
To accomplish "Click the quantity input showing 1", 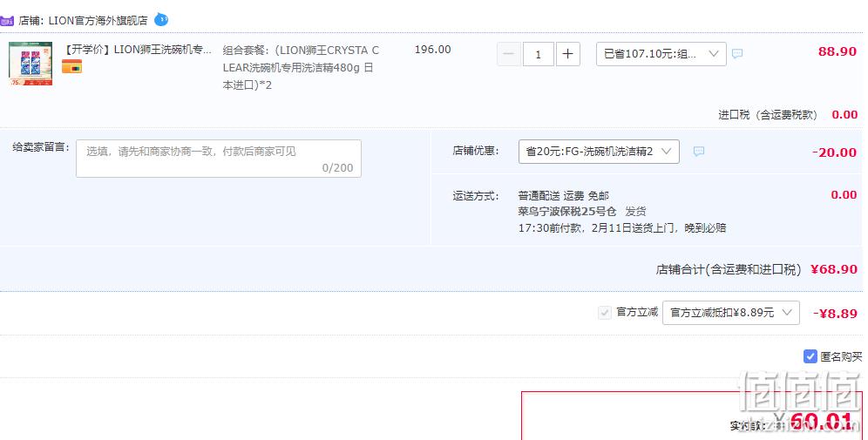I will 538,54.
